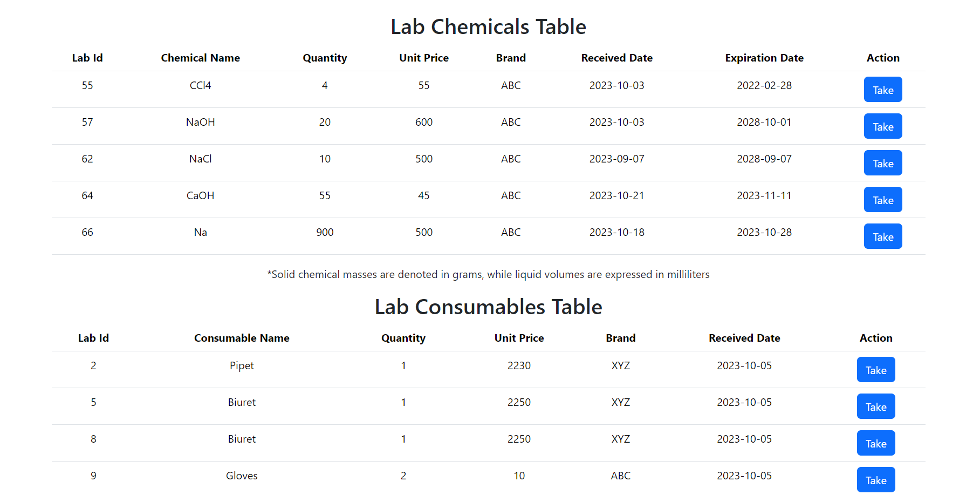980x495 pixels.
Task: Take the CCl4 chemical from lab 55
Action: [882, 90]
